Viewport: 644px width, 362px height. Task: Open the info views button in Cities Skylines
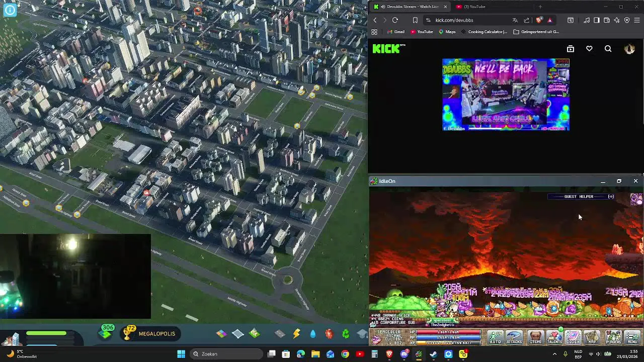(10, 9)
